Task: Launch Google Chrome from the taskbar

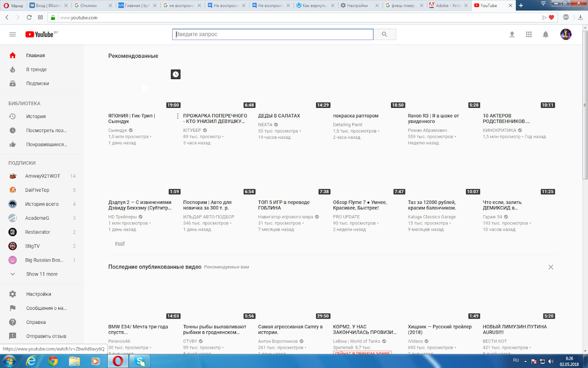Action: (53, 361)
